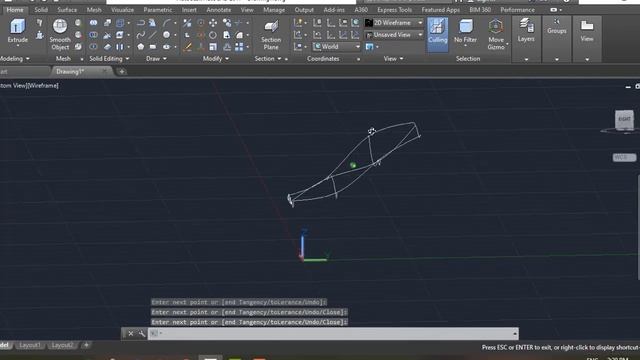Click the Selection panel title
640x360 pixels.
pyautogui.click(x=468, y=59)
